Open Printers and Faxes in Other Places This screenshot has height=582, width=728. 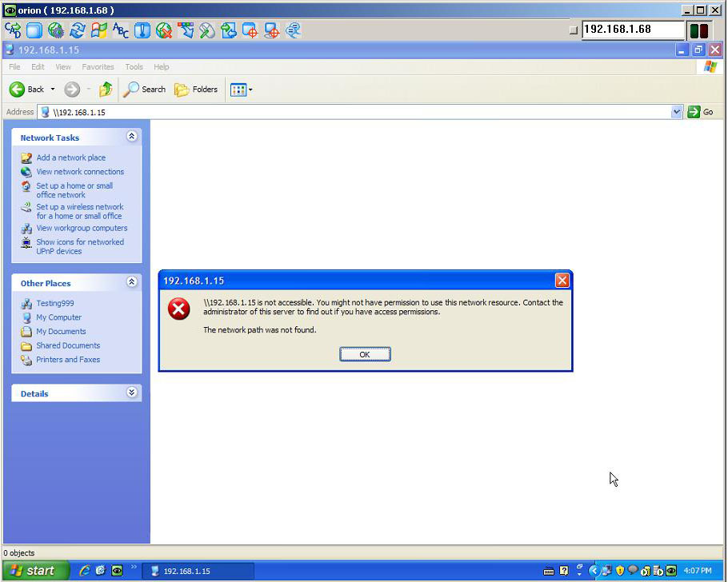(68, 359)
